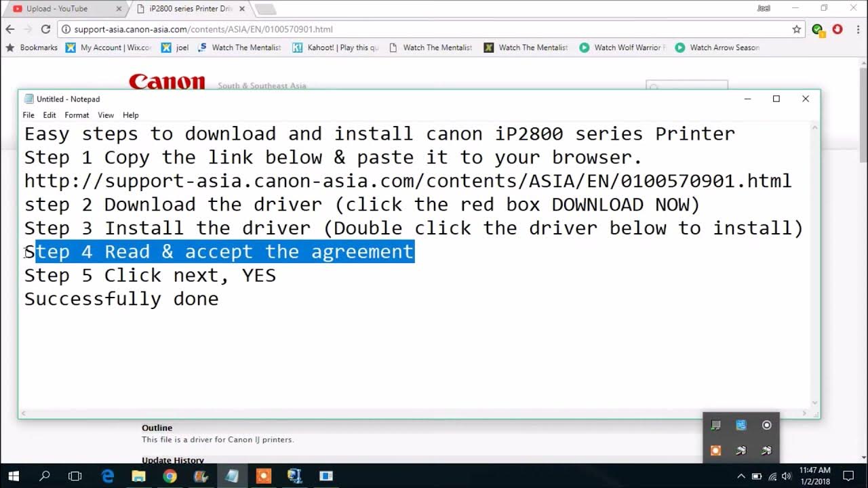Open the Action Center notifications
Screen dimensions: 868x488
[848, 476]
